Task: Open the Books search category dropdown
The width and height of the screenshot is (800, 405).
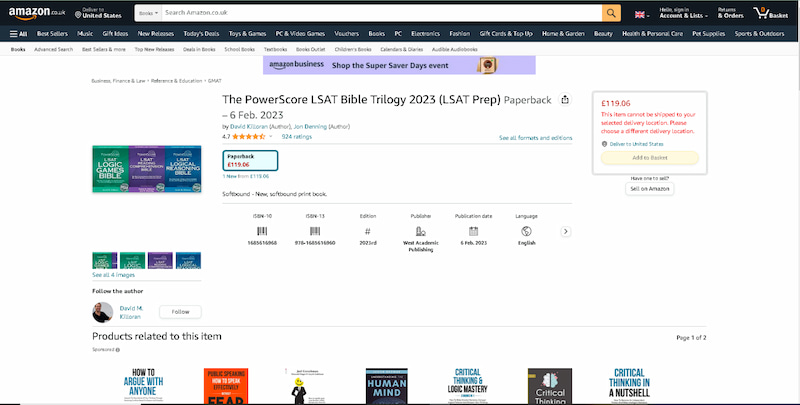Action: [148, 13]
